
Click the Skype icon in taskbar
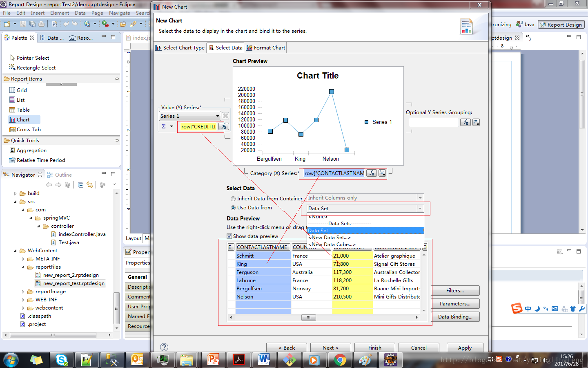pyautogui.click(x=62, y=360)
